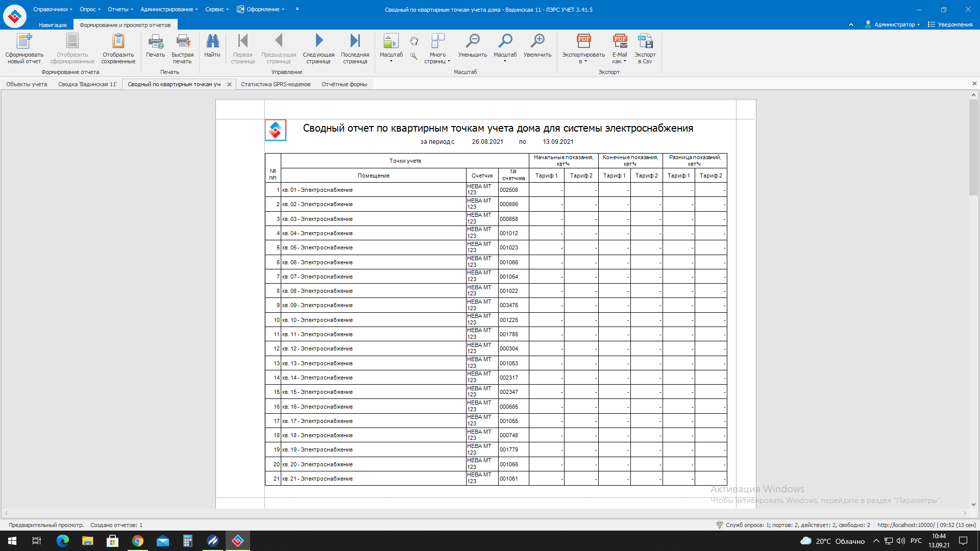
Task: Close all document tabs with right X
Action: click(x=974, y=84)
